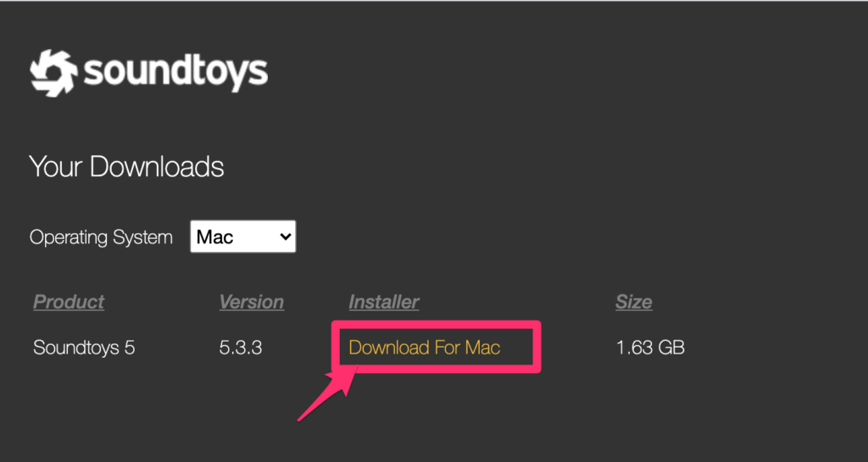Click the pink highlight box's right border
868x462 pixels.
point(537,346)
